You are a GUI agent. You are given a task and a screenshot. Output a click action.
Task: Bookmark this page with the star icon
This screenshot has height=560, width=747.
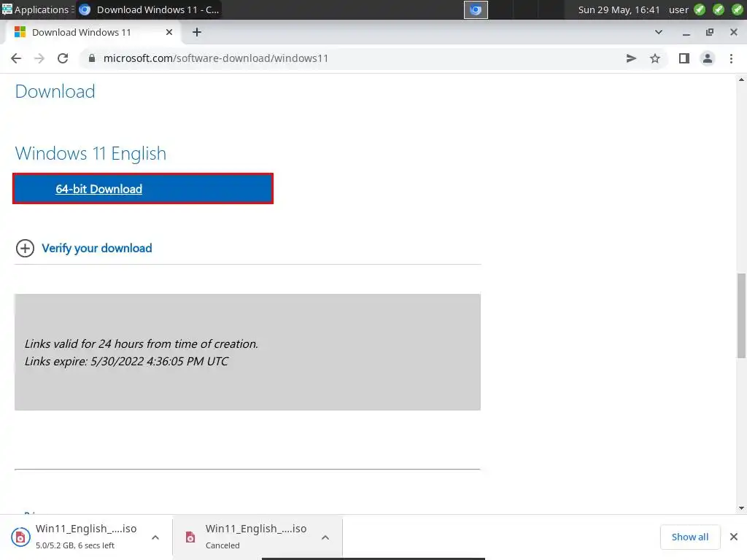point(655,58)
